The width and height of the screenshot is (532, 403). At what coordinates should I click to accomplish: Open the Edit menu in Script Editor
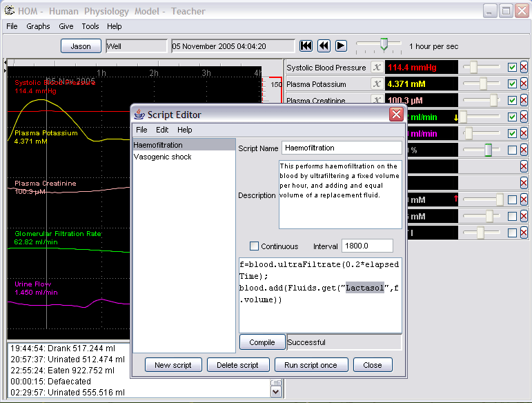[x=162, y=130]
